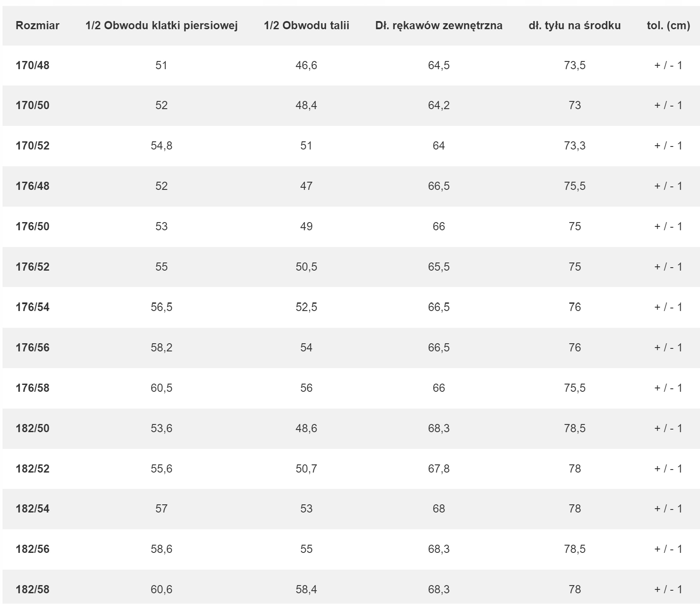This screenshot has height=604, width=700.
Task: Select sleeve length 67,8 in 182/52 row
Action: coord(439,469)
